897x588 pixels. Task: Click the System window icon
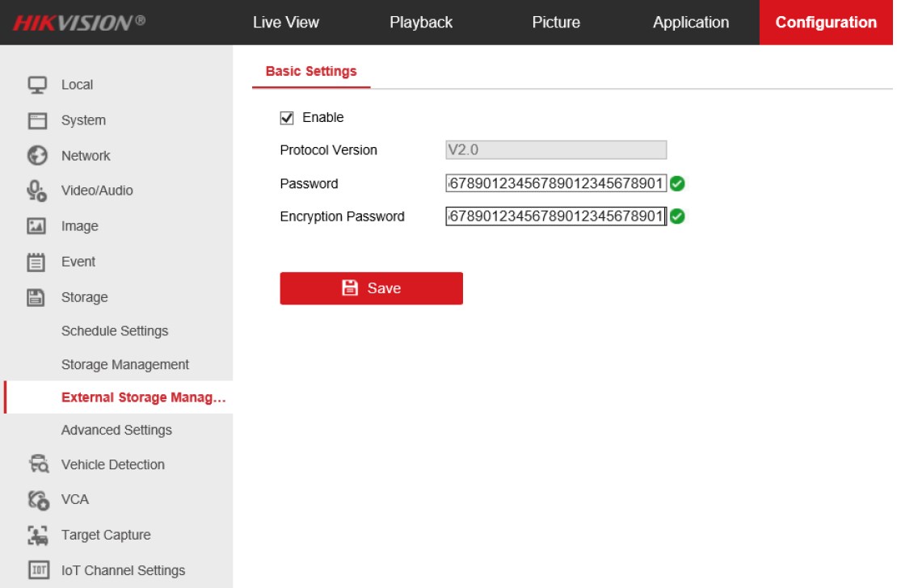coord(37,120)
